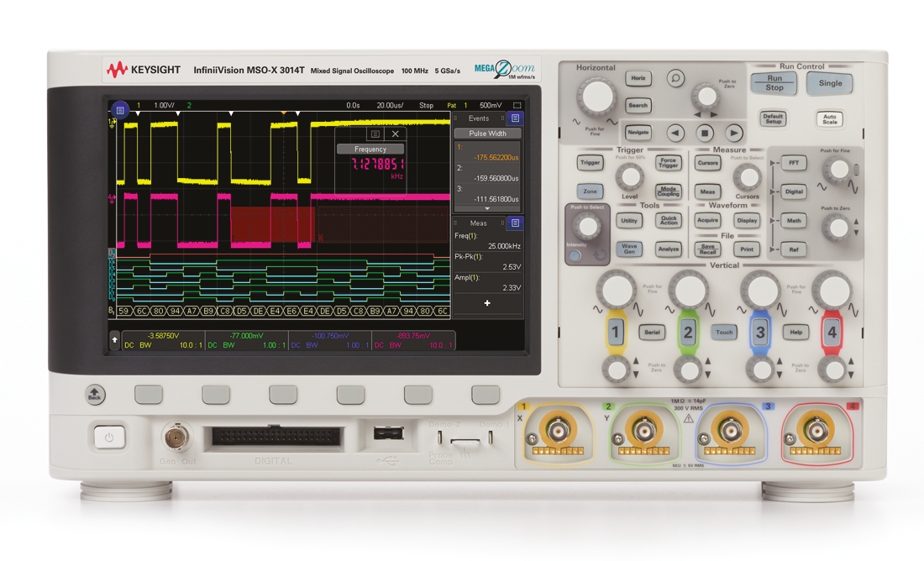This screenshot has width=924, height=561.
Task: Push the Auto Scale key
Action: pos(830,119)
